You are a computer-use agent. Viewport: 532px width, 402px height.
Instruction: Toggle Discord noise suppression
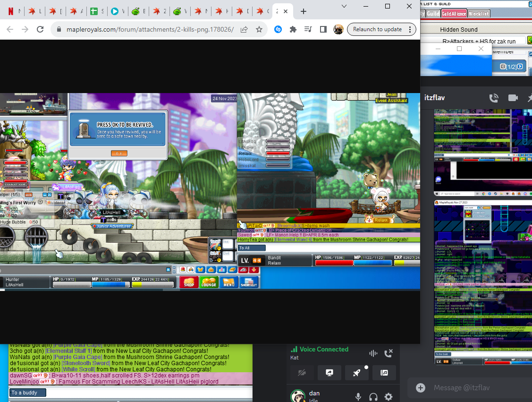(x=373, y=353)
